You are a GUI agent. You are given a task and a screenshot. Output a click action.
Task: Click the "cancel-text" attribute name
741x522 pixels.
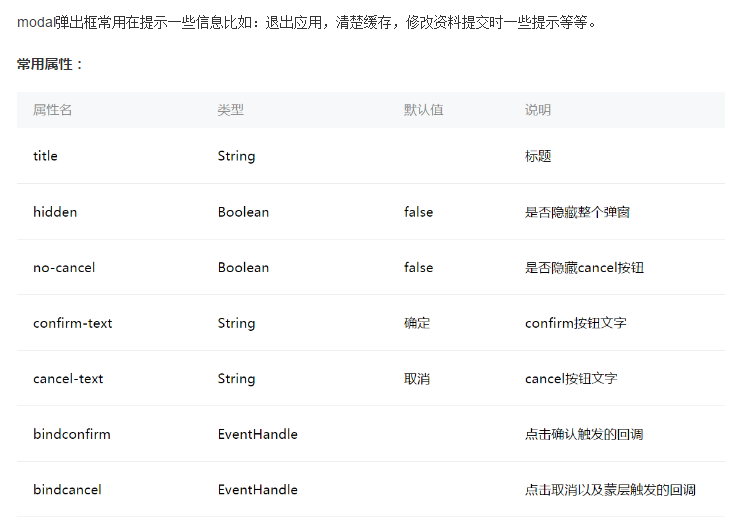click(68, 379)
